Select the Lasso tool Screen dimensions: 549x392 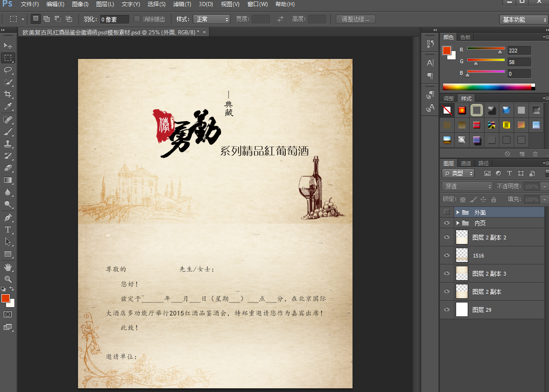(x=8, y=70)
